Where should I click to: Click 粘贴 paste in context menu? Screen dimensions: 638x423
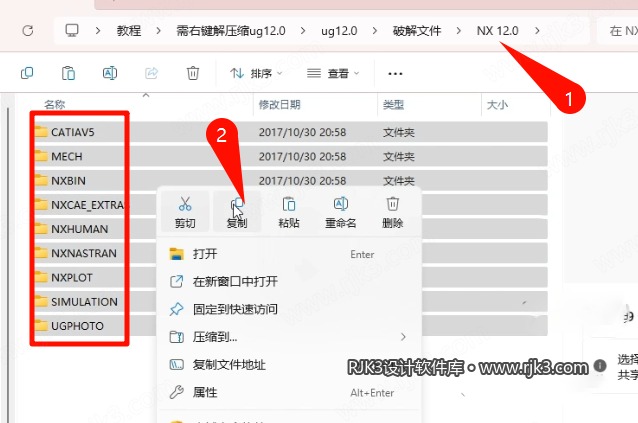(289, 212)
